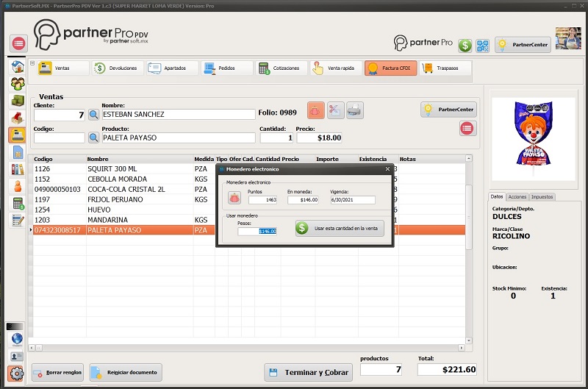Open Pedidos from the toolbar
This screenshot has height=389, width=588.
227,68
